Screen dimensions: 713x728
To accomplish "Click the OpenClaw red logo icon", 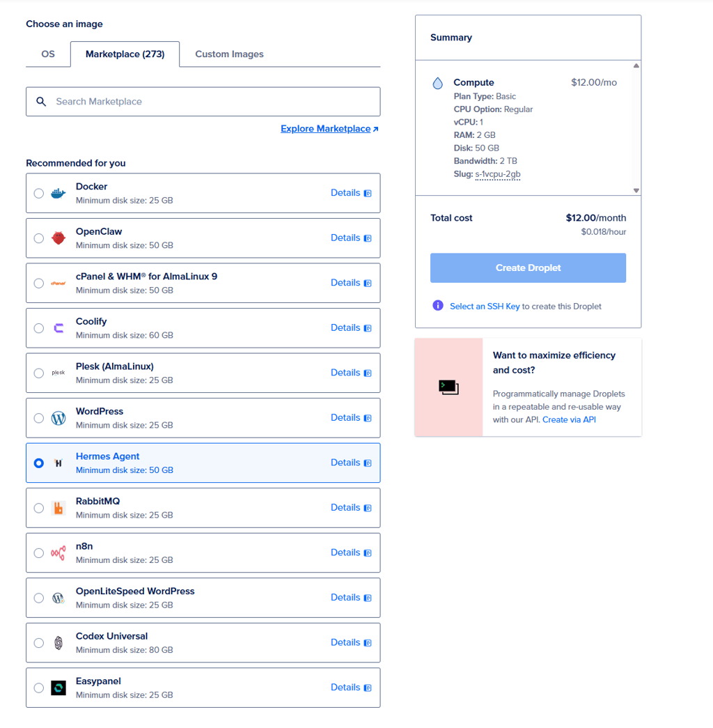I will coord(58,238).
